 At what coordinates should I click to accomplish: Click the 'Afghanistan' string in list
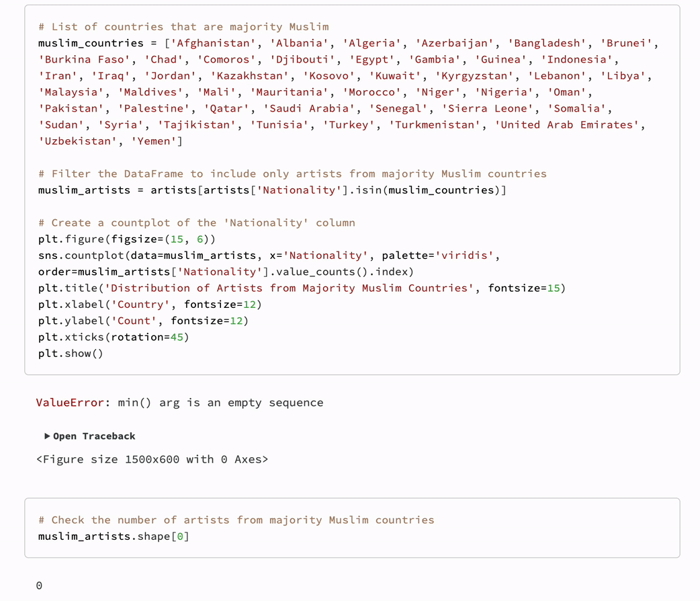[213, 43]
